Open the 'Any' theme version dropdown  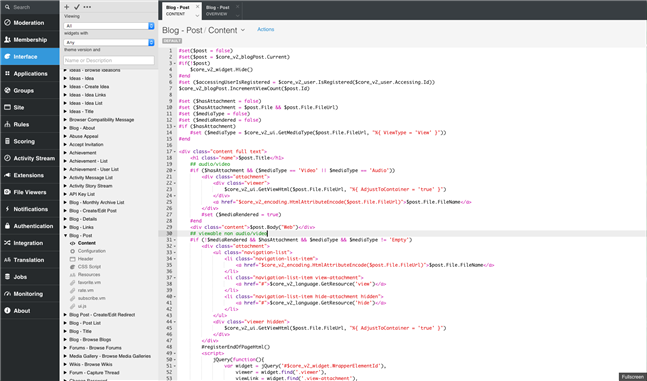109,42
